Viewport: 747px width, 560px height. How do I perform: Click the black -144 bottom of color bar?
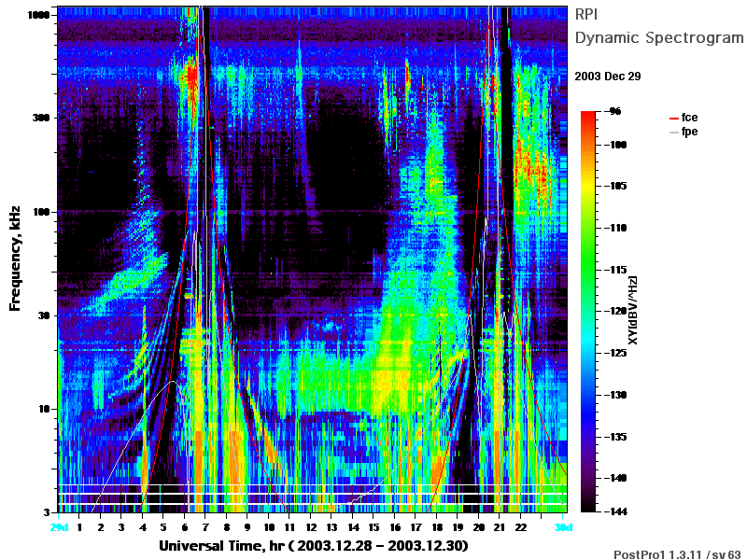coord(588,509)
